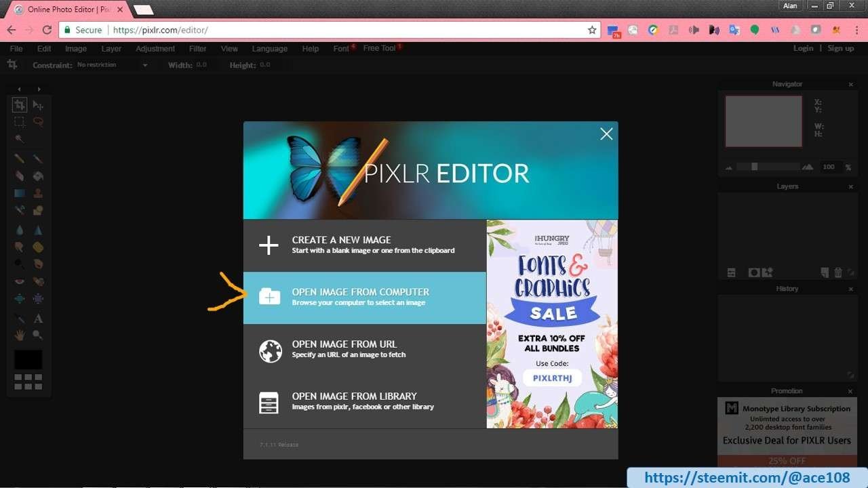The height and width of the screenshot is (488, 868).
Task: Open Chrome three-dot menu
Action: click(857, 30)
